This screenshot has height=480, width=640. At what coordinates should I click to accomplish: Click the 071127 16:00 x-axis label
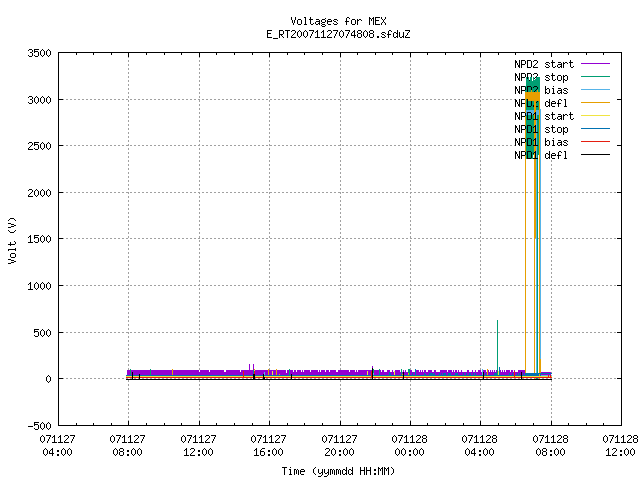click(269, 446)
